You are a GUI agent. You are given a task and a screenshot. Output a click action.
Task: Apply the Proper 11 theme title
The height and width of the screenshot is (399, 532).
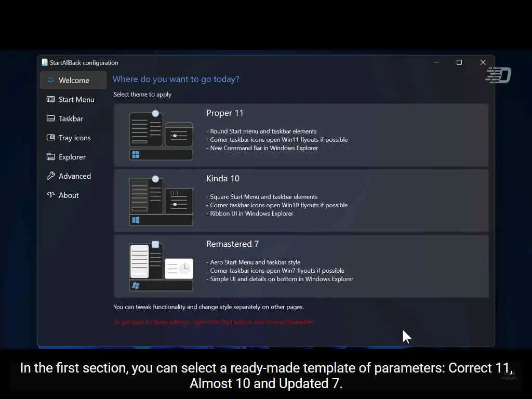224,113
